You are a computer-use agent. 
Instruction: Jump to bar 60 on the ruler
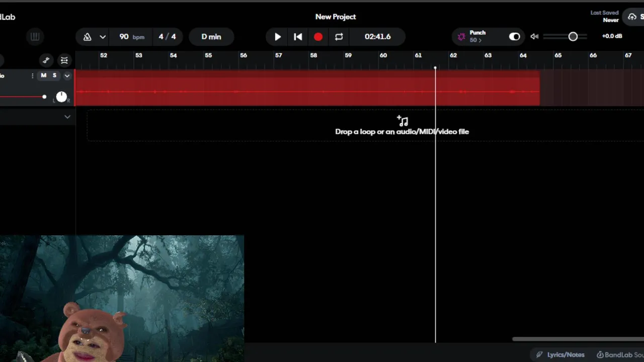pyautogui.click(x=383, y=55)
